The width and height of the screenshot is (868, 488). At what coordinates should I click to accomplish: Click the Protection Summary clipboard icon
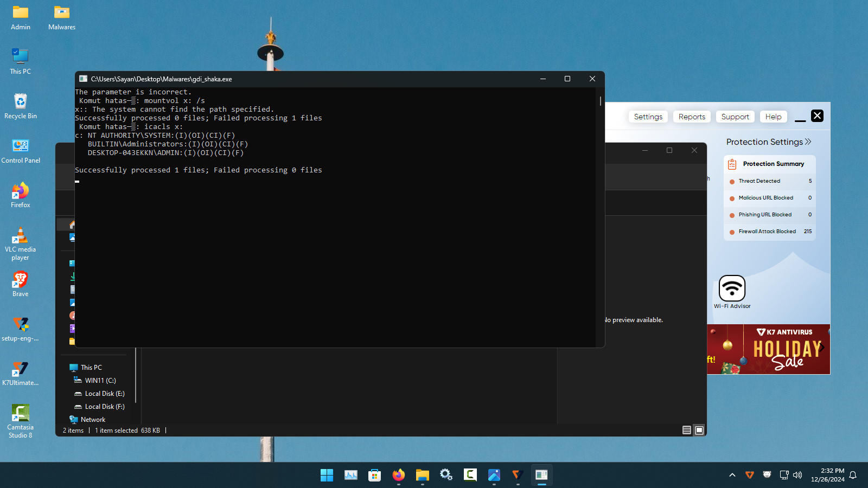click(x=732, y=164)
